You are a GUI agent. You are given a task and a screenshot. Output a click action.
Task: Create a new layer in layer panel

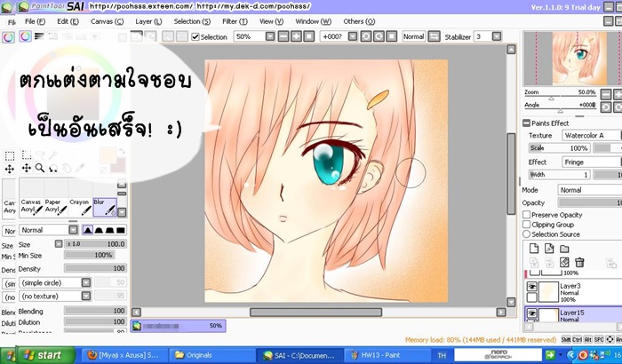(534, 249)
